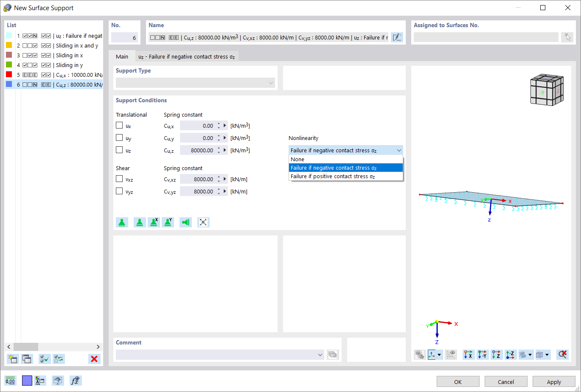Confirm dialog with OK button
The width and height of the screenshot is (581, 392).
[458, 381]
